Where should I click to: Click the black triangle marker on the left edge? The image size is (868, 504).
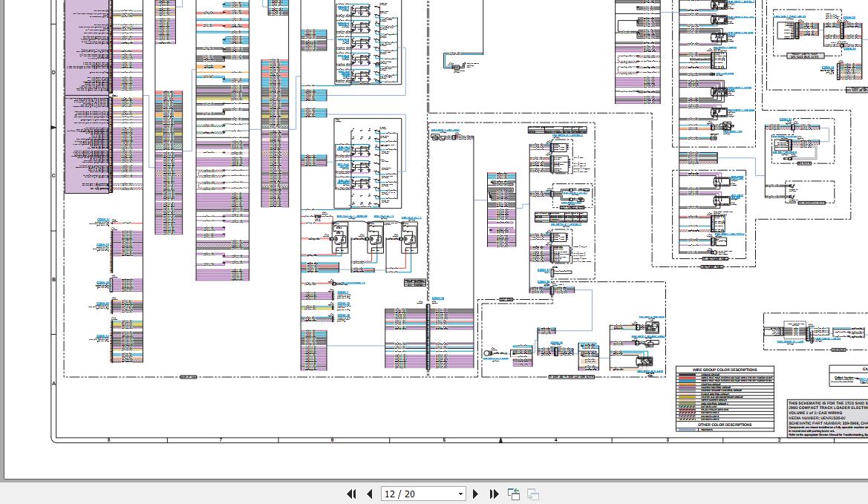pyautogui.click(x=53, y=128)
